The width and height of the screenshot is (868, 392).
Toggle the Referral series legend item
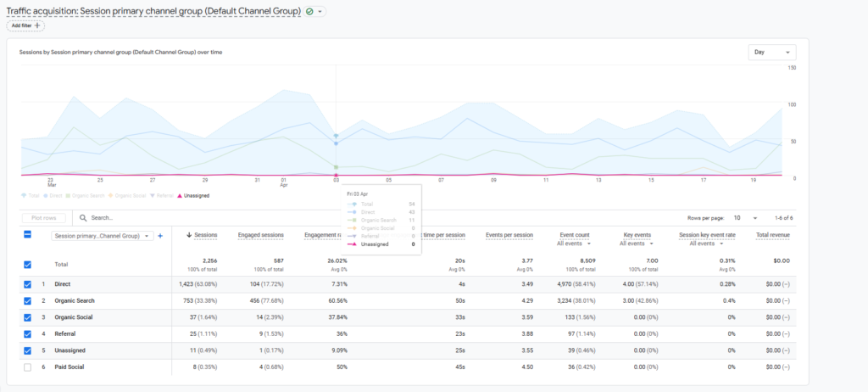coord(160,196)
